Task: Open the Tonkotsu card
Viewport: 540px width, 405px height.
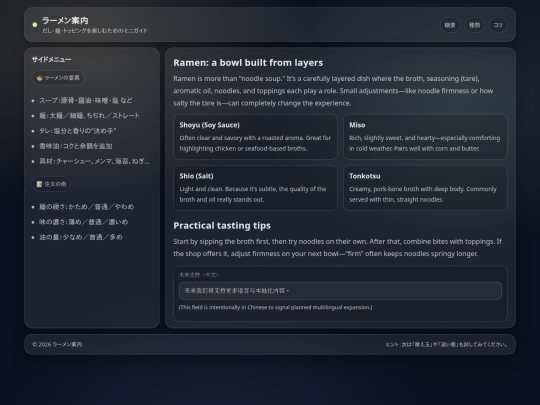Action: pos(425,188)
